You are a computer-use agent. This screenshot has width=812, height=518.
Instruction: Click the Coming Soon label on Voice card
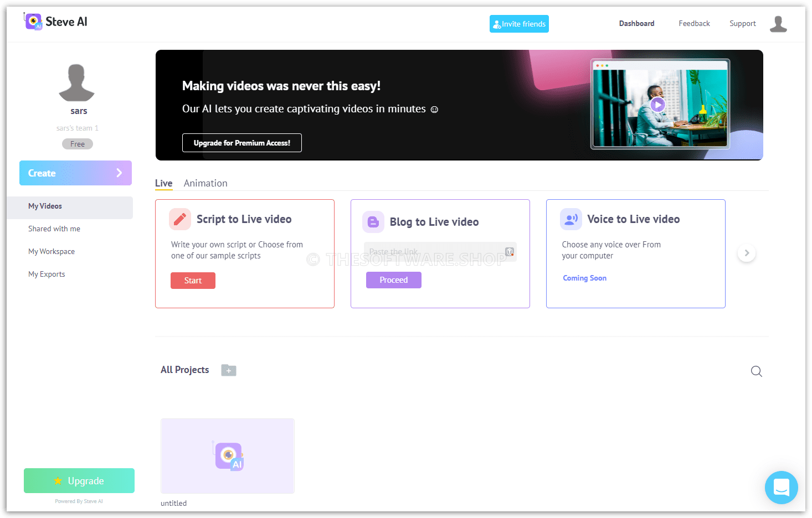[585, 278]
